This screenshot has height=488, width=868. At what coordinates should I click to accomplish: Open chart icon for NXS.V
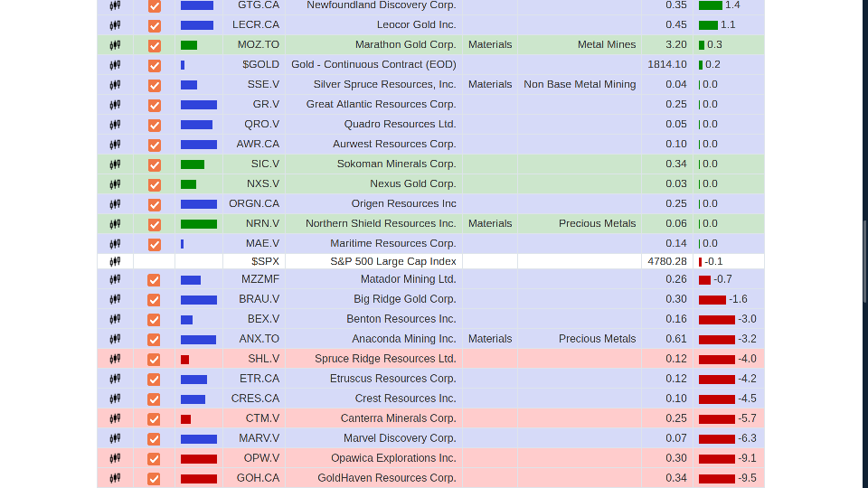115,184
